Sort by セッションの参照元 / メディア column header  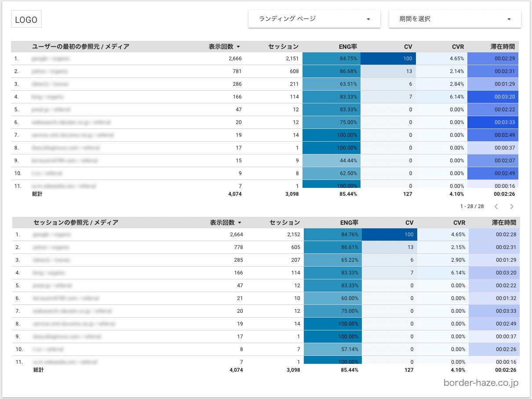point(76,223)
